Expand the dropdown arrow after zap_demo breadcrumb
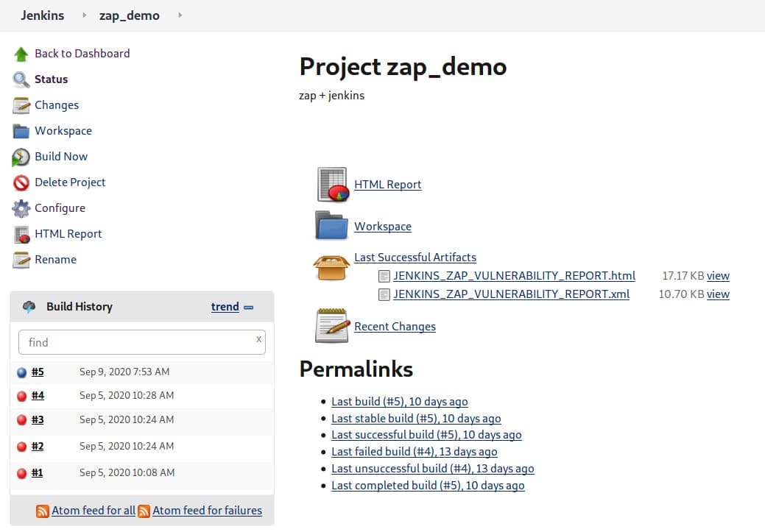 pos(180,15)
